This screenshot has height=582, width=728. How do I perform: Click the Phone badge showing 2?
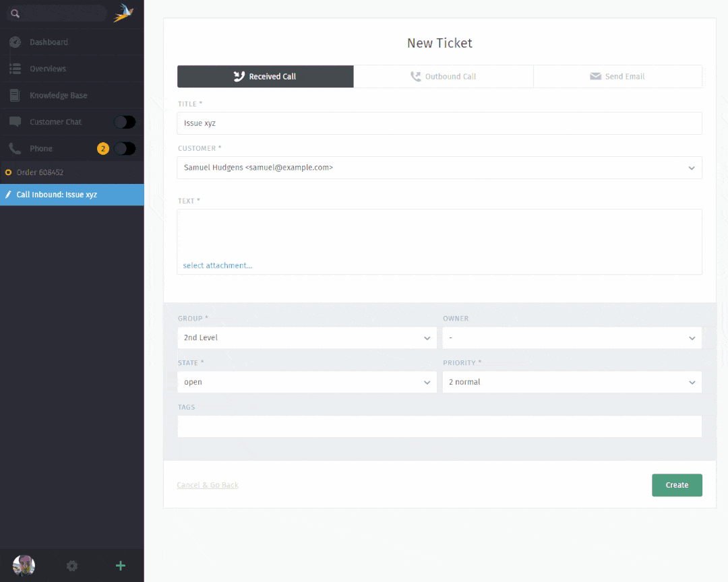(102, 149)
